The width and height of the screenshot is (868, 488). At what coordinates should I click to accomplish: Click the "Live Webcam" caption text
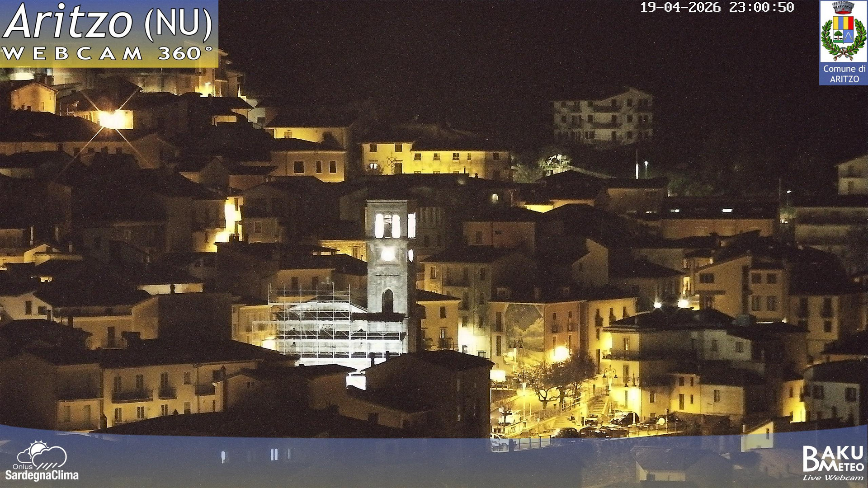(832, 478)
